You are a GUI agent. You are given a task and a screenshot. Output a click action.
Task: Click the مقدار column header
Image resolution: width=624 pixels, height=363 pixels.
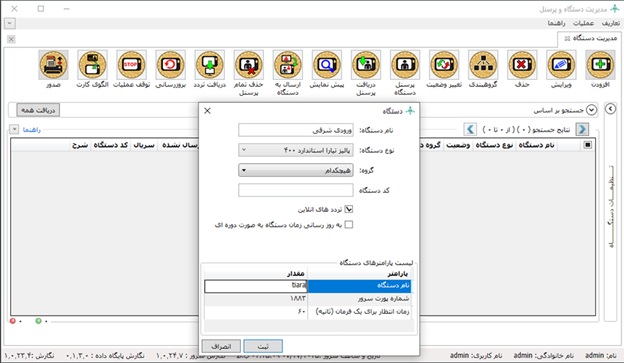(x=256, y=273)
